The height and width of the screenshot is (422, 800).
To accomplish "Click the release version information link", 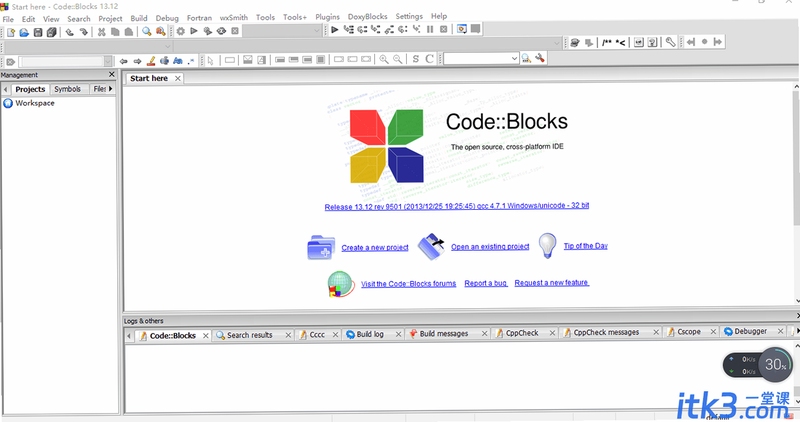I will 457,206.
